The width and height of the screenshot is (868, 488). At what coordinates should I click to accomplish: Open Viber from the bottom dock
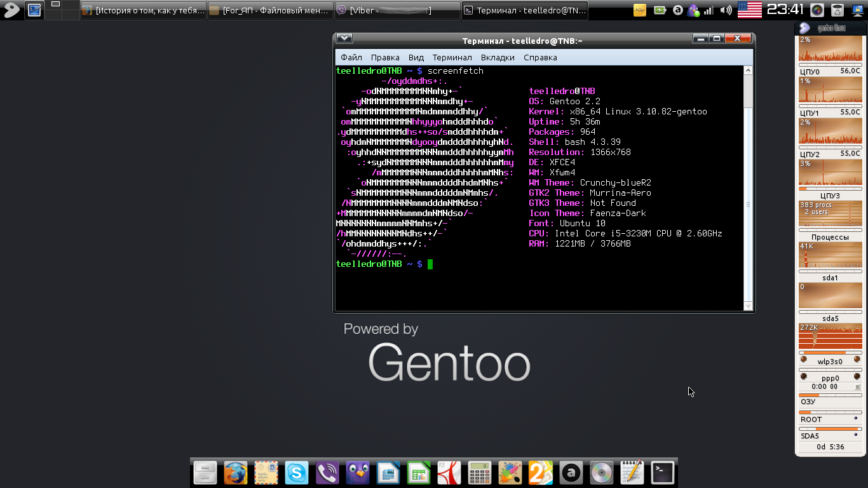point(327,473)
